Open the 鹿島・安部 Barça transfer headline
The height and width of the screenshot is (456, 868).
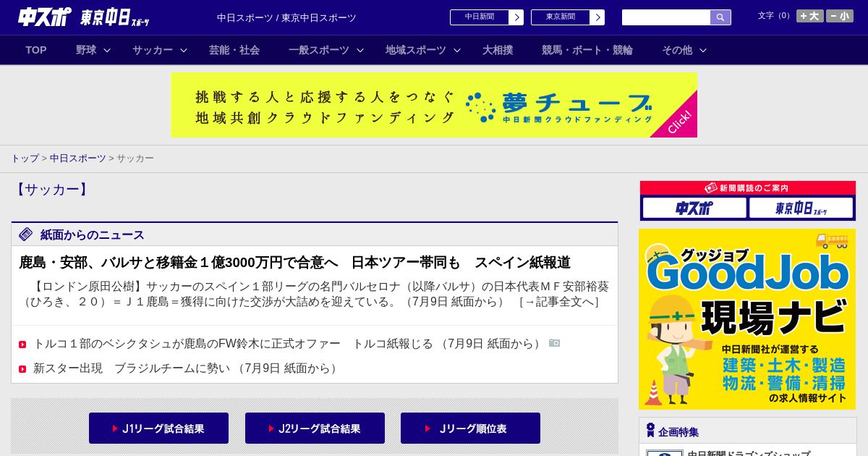coord(295,262)
